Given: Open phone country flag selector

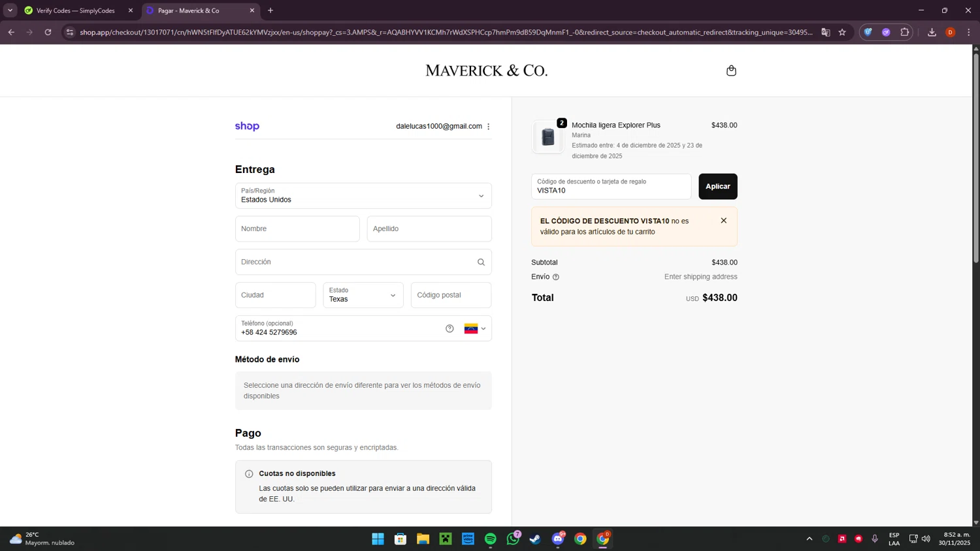Looking at the screenshot, I should point(475,328).
